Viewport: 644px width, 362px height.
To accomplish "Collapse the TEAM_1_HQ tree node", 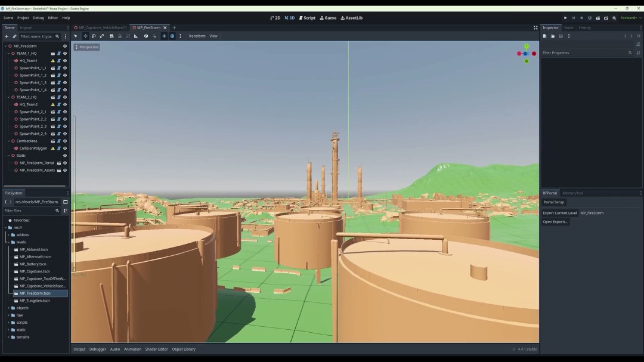I will (8, 53).
